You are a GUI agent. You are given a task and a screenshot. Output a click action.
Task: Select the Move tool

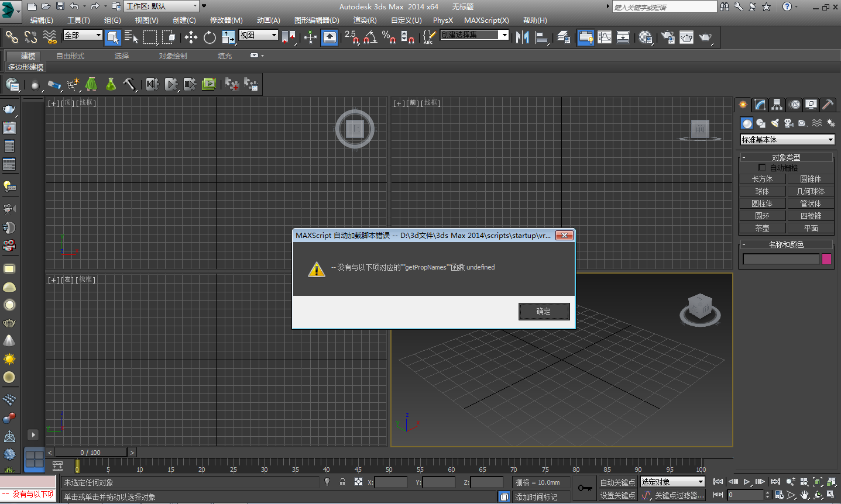[x=191, y=37]
